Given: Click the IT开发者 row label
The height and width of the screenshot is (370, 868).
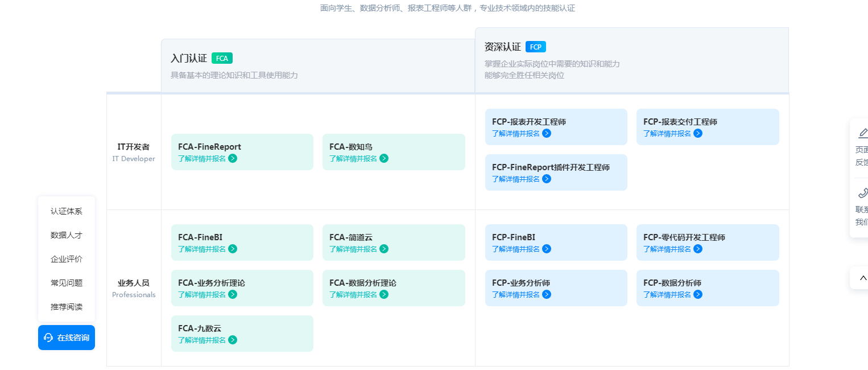Looking at the screenshot, I should point(134,147).
